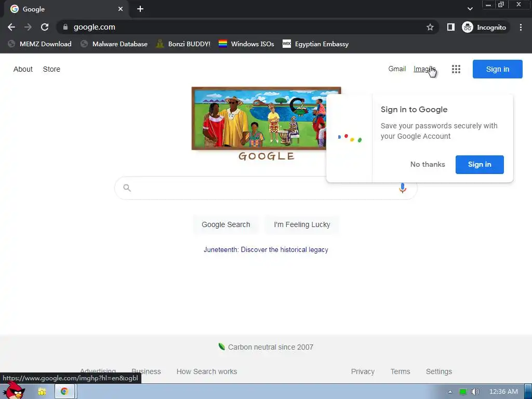
Task: Click the green network tray icon
Action: click(463, 392)
